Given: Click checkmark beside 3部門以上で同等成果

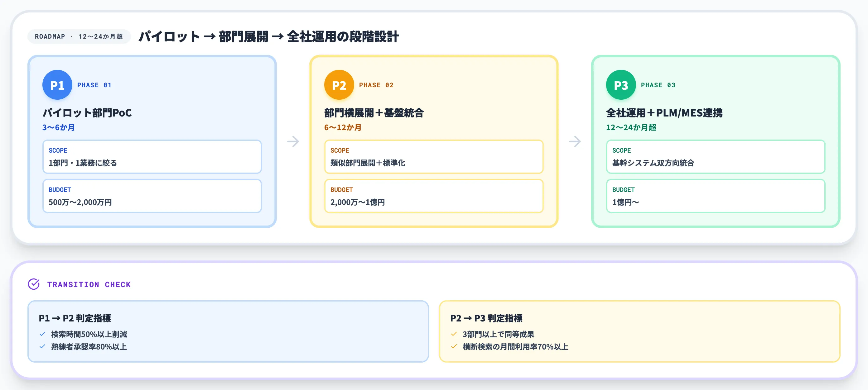Looking at the screenshot, I should [x=454, y=334].
